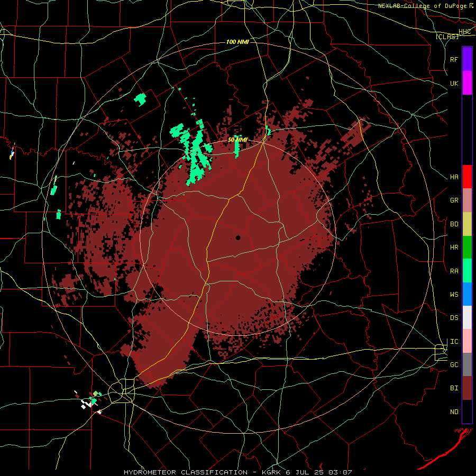Viewport: 476px width, 476px height.
Task: Click the black radar site dot
Action: [238, 237]
